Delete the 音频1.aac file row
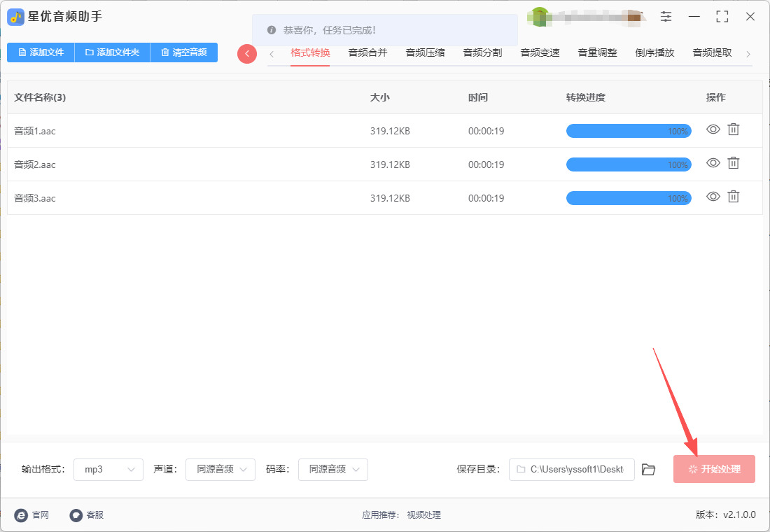The image size is (770, 532). (733, 129)
